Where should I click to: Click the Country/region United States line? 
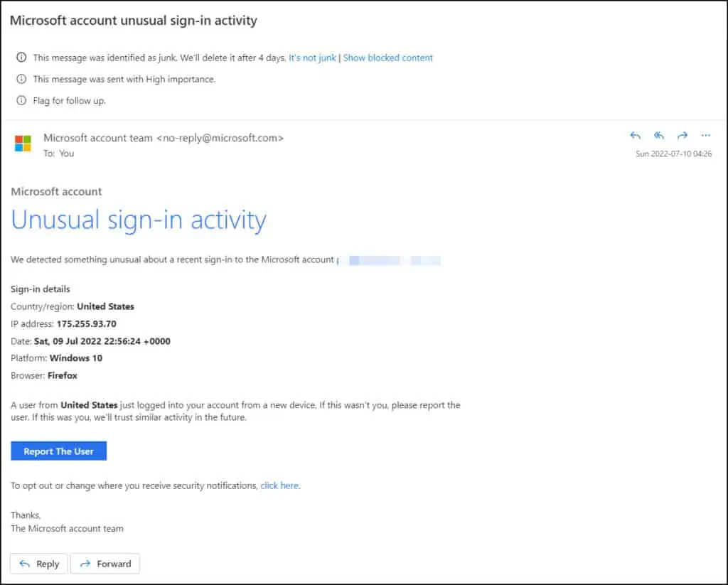pyautogui.click(x=73, y=306)
